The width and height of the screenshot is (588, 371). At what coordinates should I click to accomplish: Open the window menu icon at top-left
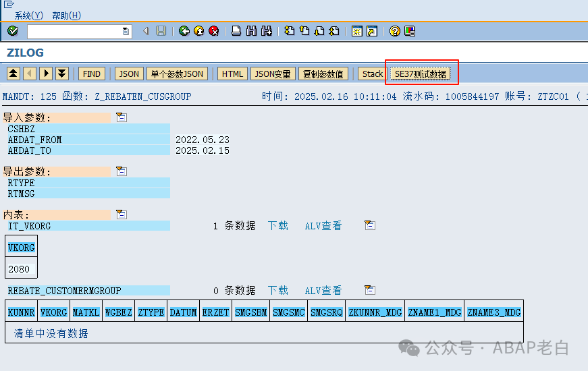pos(9,4)
